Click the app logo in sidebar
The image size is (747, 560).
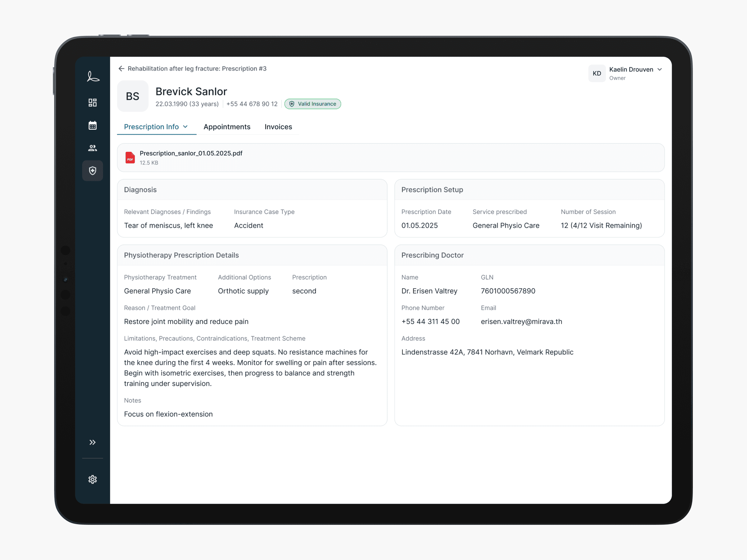tap(93, 76)
